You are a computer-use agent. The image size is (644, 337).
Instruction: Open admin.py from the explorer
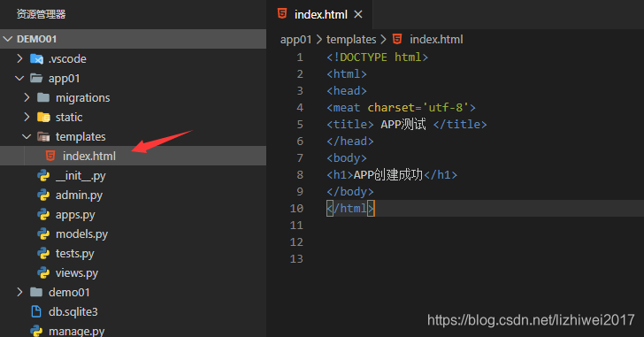[79, 195]
